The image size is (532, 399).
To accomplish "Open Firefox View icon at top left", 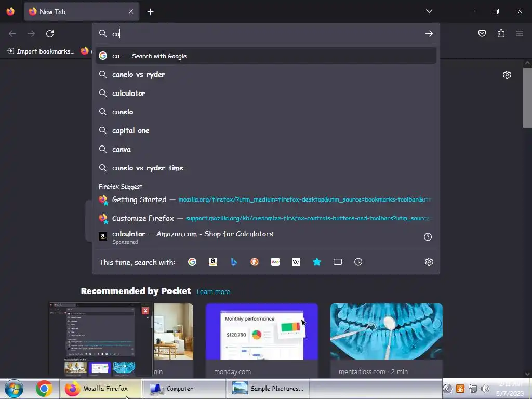I will tap(10, 11).
